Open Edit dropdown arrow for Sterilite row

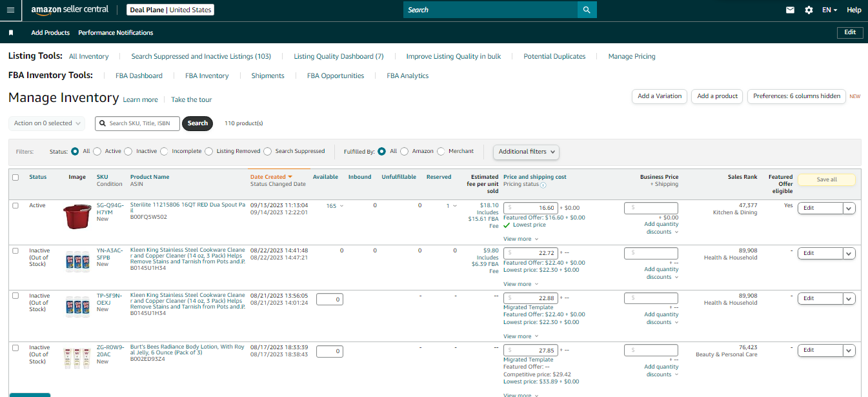(849, 208)
